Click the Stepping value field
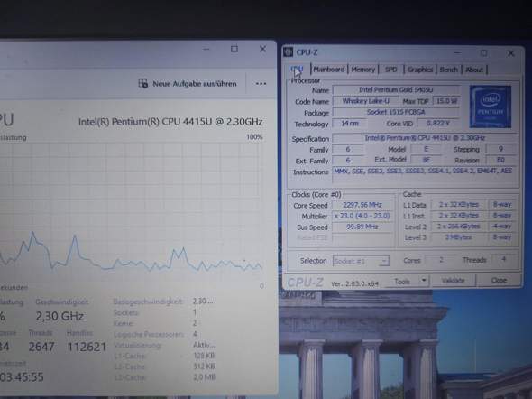This screenshot has width=532, height=399. pos(501,149)
